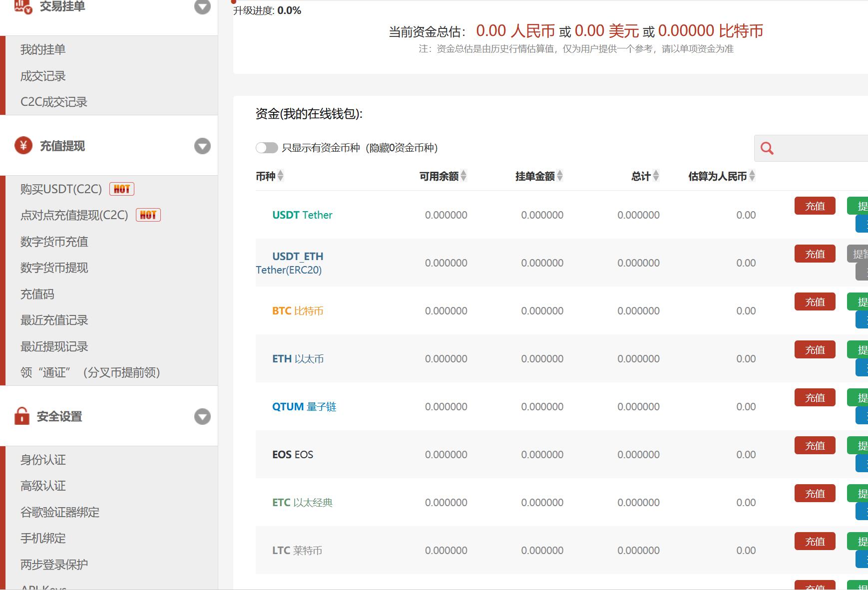Sort table by 可用余额 column arrows
Viewport: 868px width, 590px height.
click(463, 176)
